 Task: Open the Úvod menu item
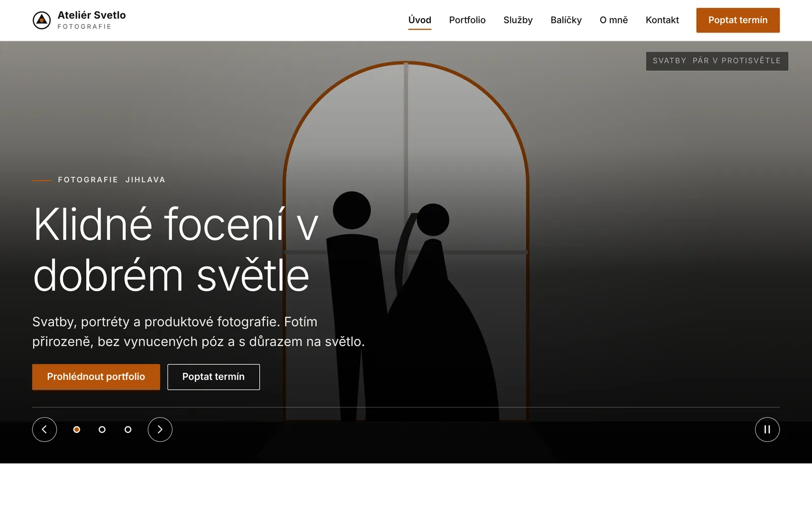[420, 20]
